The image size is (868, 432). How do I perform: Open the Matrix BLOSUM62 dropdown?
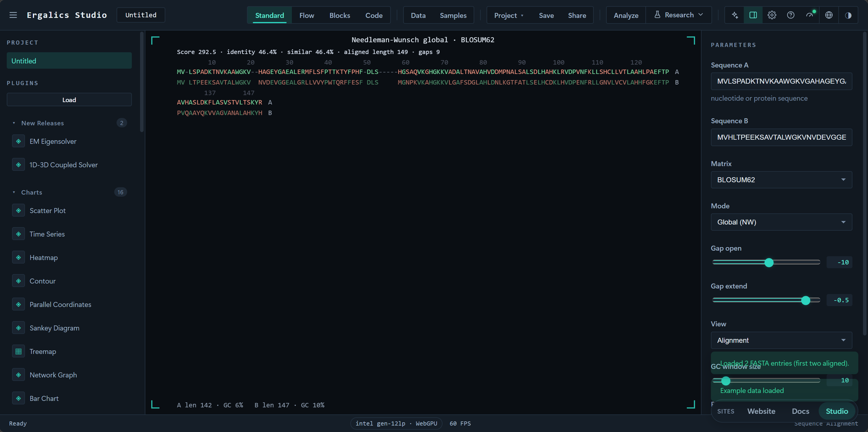click(781, 180)
